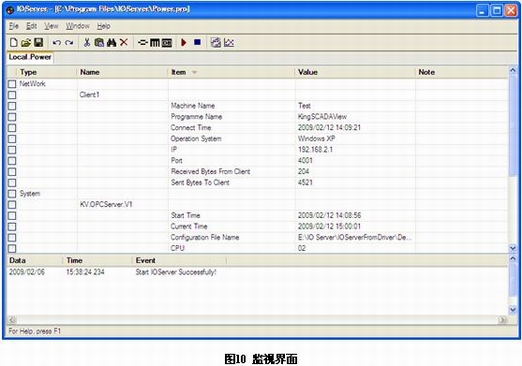This screenshot has height=366, width=522.
Task: Stop the server with the blue square icon
Action: click(197, 42)
